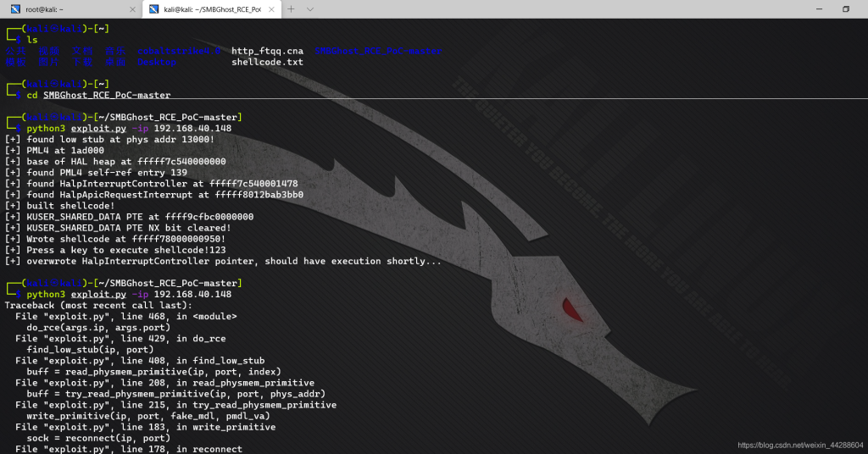868x454 pixels.
Task: Minimize the terminal window
Action: [x=820, y=8]
